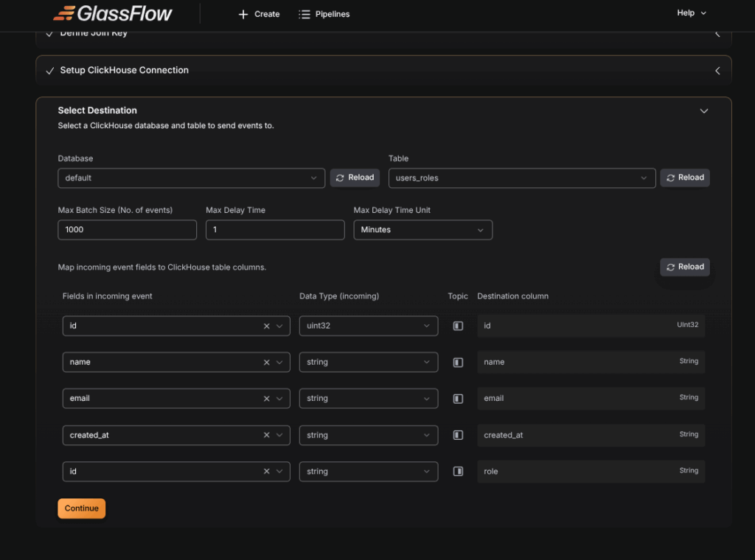Open the Create menu
The width and height of the screenshot is (755, 560).
tap(259, 14)
